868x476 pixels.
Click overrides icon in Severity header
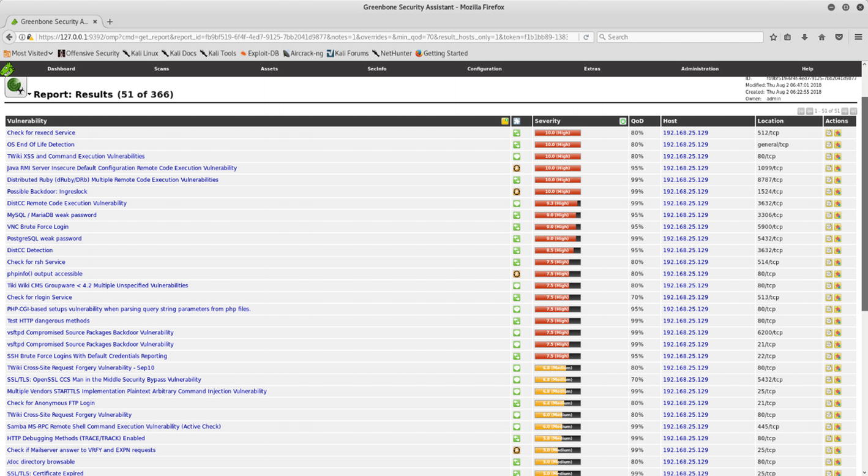(623, 121)
